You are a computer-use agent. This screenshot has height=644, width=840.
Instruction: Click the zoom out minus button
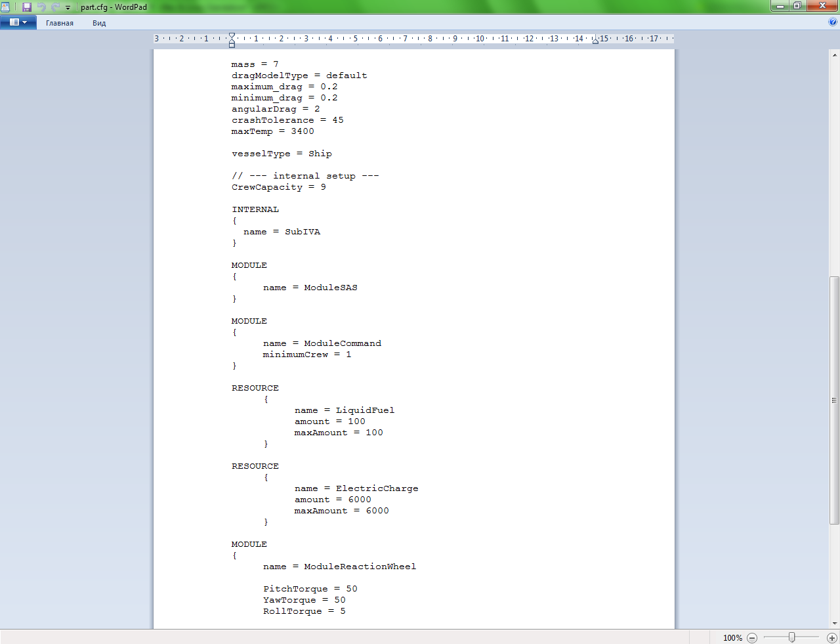click(x=752, y=637)
